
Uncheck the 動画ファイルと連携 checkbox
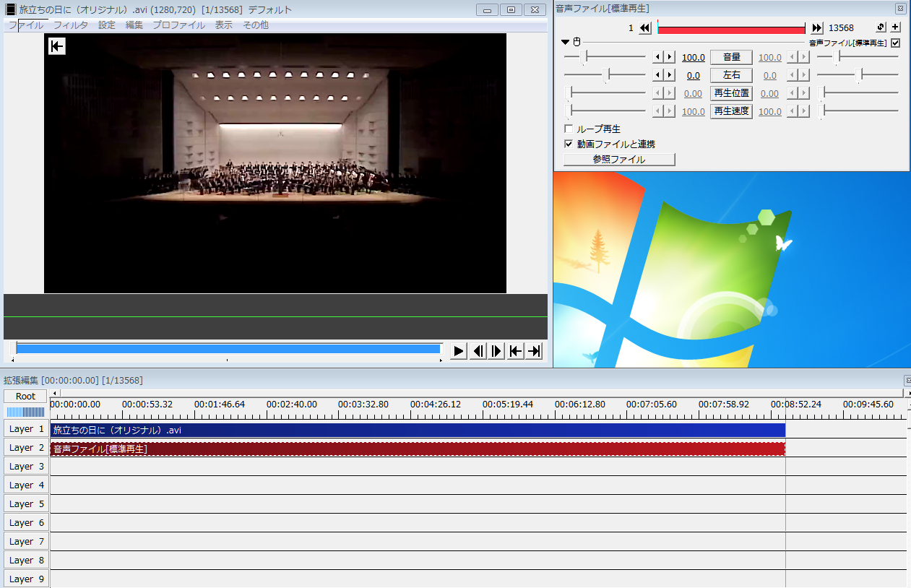point(569,144)
